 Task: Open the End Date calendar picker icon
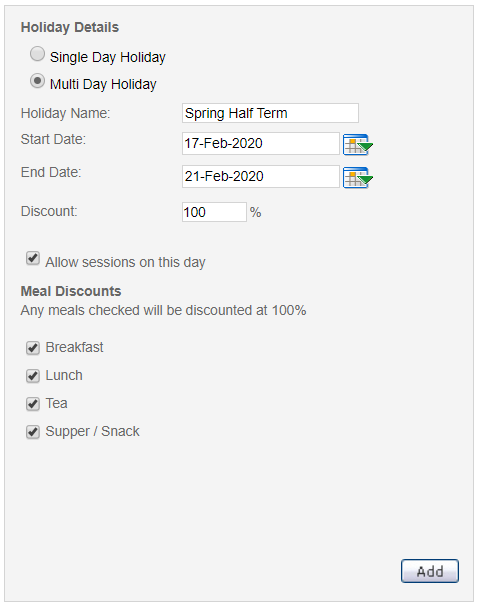click(358, 177)
